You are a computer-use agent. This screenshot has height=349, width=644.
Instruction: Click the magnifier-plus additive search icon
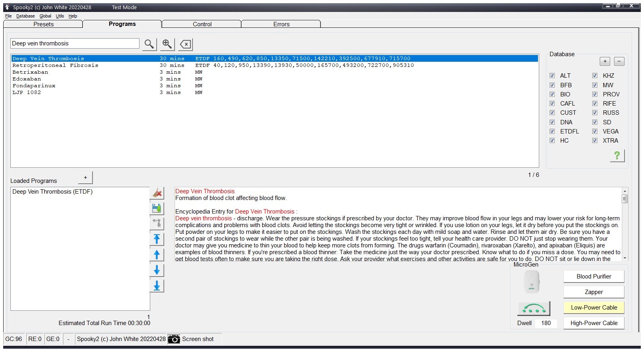point(167,44)
